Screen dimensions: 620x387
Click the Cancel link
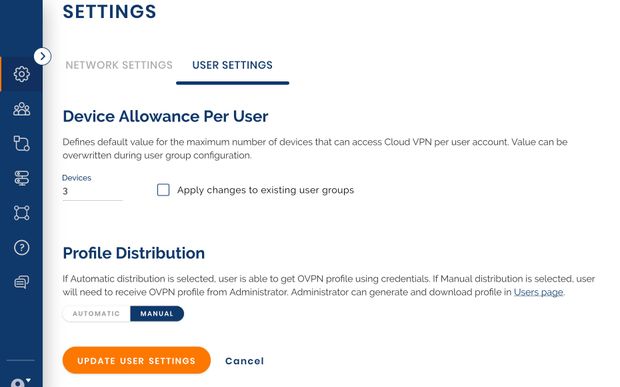244,361
